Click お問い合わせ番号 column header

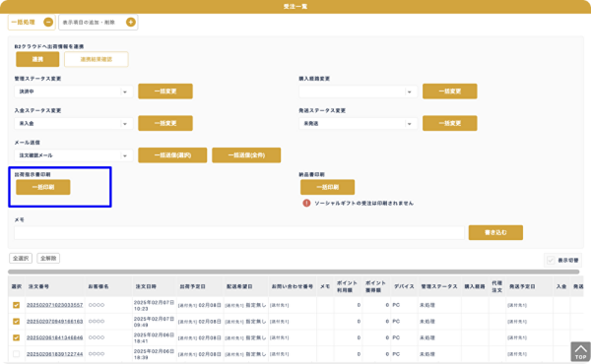(293, 286)
